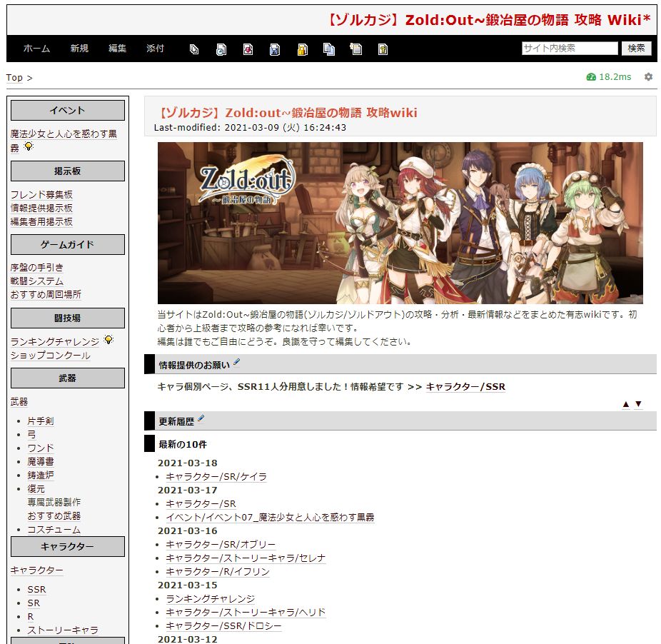The width and height of the screenshot is (661, 644).
Task: Click the padlock freeze icon
Action: point(302,49)
